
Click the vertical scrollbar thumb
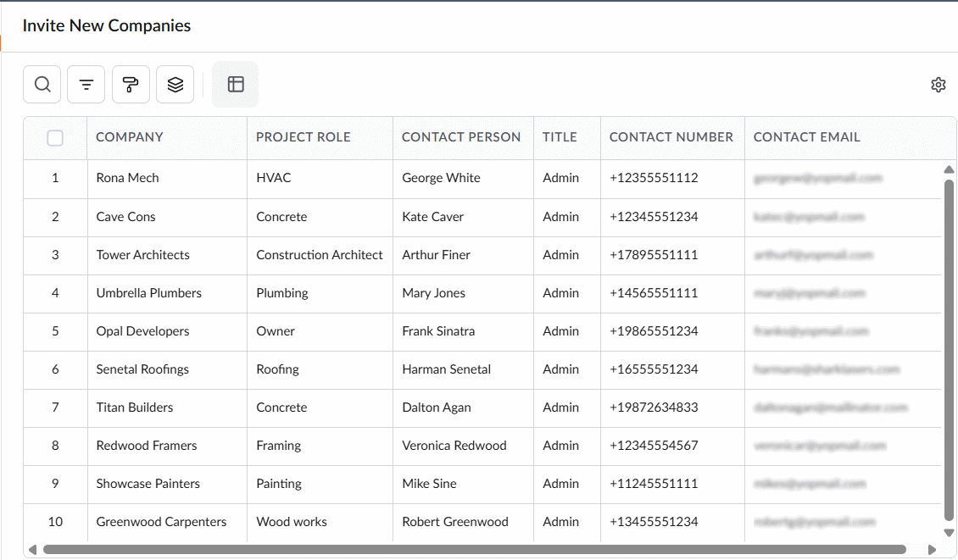tap(949, 351)
